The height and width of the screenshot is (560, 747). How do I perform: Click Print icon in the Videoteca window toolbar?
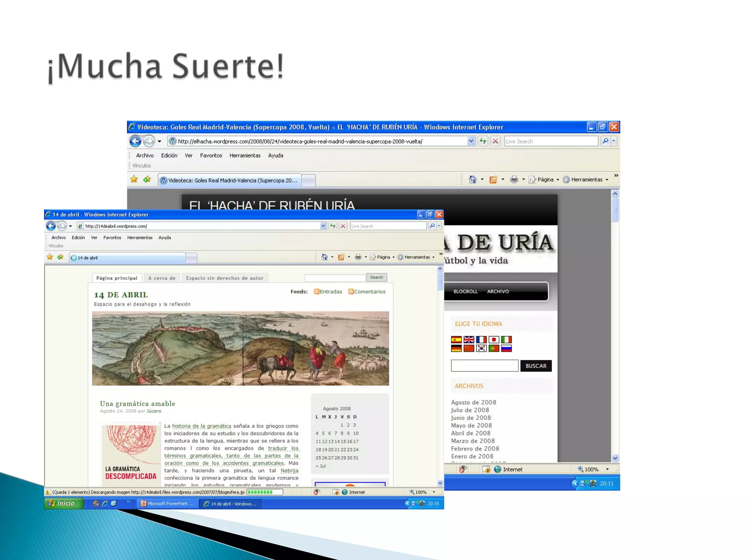[514, 179]
